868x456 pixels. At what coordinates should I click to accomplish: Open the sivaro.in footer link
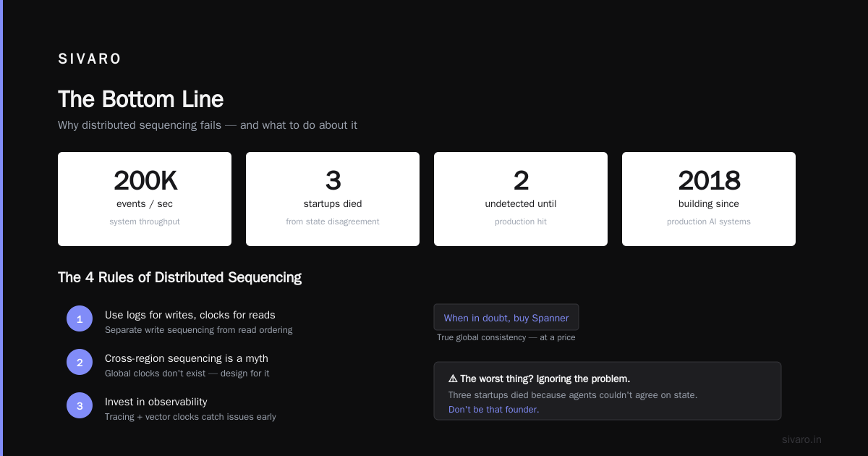pyautogui.click(x=801, y=439)
